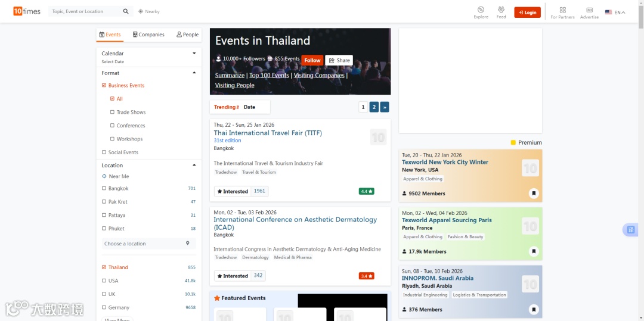Check the Social Events filter
This screenshot has width=644, height=321.
[x=104, y=152]
